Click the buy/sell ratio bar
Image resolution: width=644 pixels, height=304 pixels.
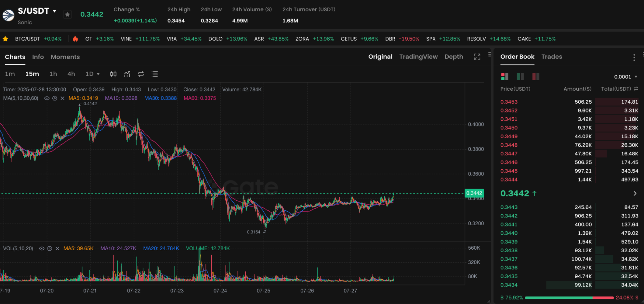569,298
